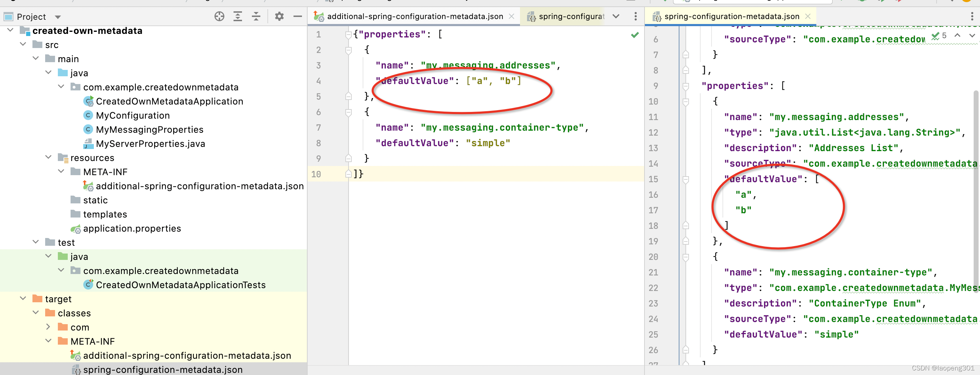Viewport: 980px width, 375px height.
Task: Open the left editor tab options menu
Action: pos(635,16)
